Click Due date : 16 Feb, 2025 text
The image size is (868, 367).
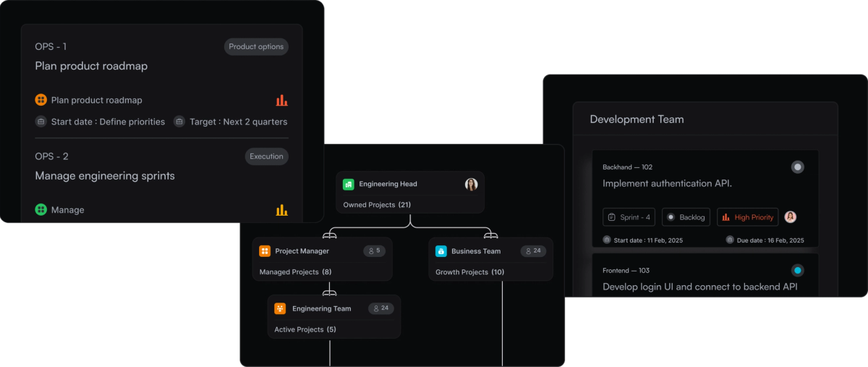(770, 240)
